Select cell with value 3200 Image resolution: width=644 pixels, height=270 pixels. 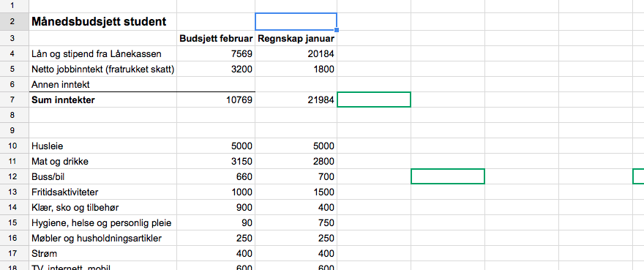click(216, 69)
